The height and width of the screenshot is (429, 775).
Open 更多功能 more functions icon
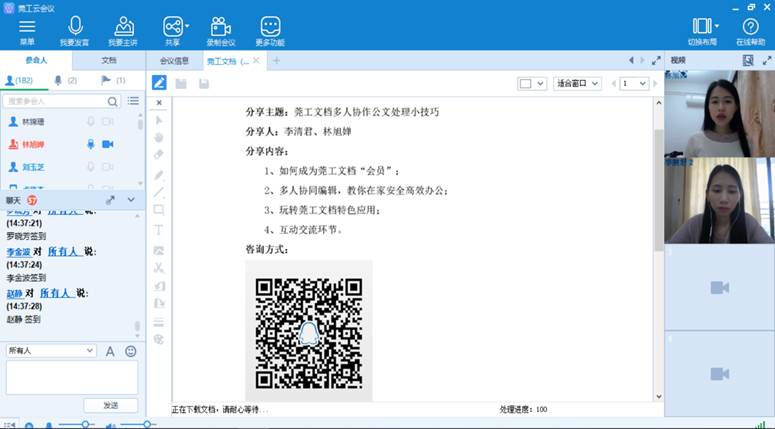click(270, 27)
